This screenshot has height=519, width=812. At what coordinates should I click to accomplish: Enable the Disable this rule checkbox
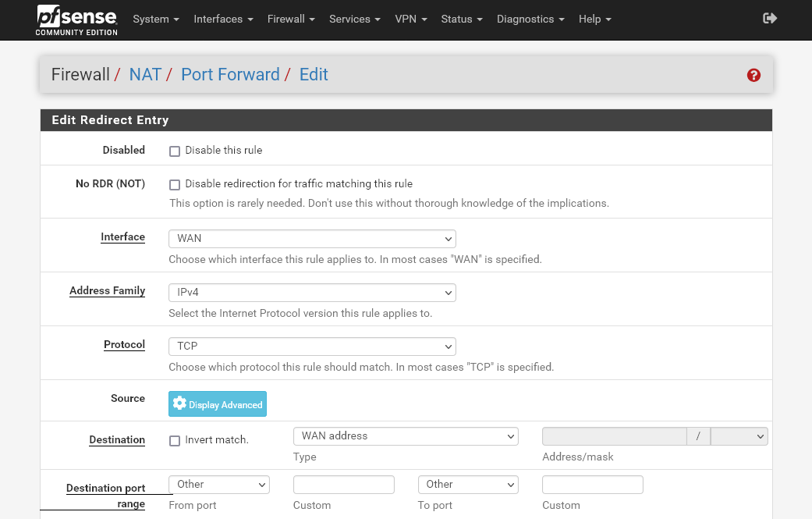click(x=175, y=151)
